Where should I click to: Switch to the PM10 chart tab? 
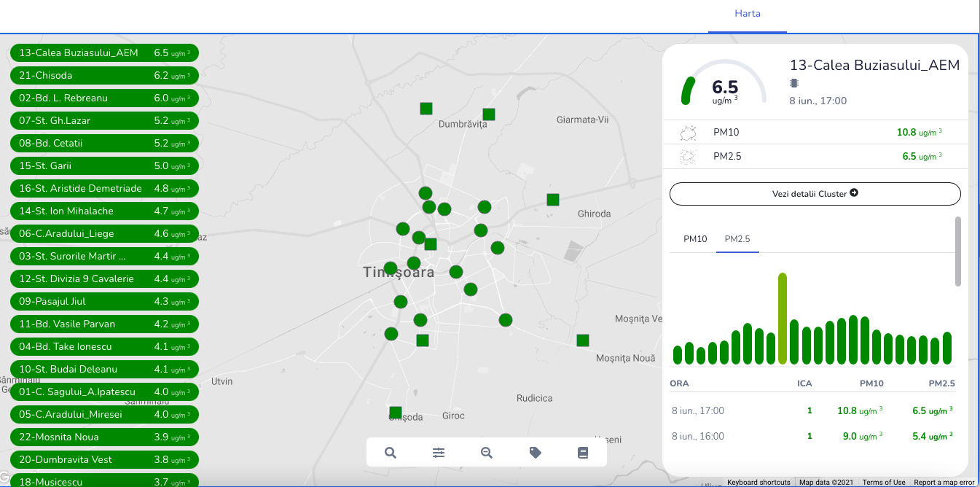tap(695, 239)
